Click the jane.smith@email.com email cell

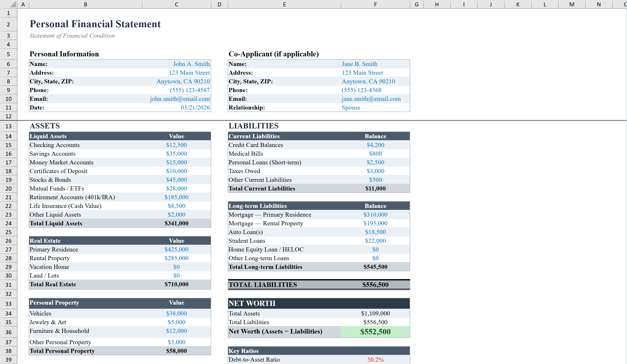(371, 99)
